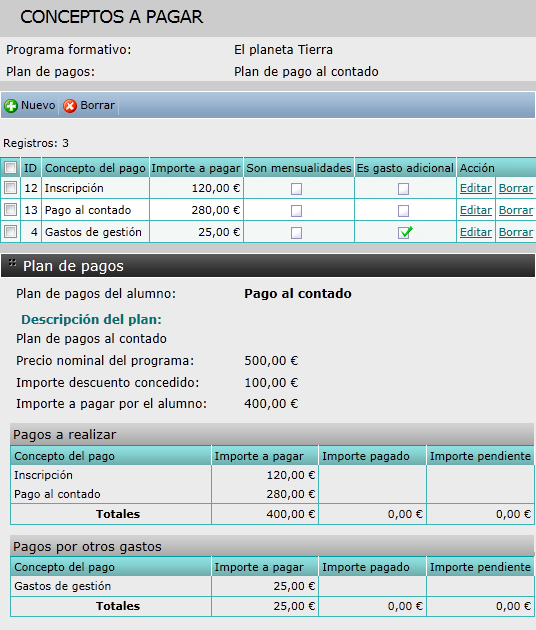Click the Nuevo toolbar button label

38,105
